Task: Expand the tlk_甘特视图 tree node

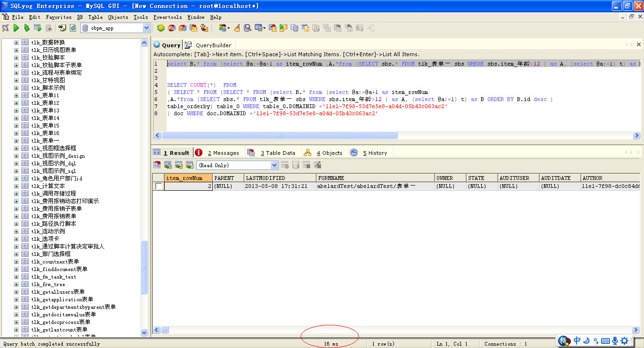Action: 16,80
